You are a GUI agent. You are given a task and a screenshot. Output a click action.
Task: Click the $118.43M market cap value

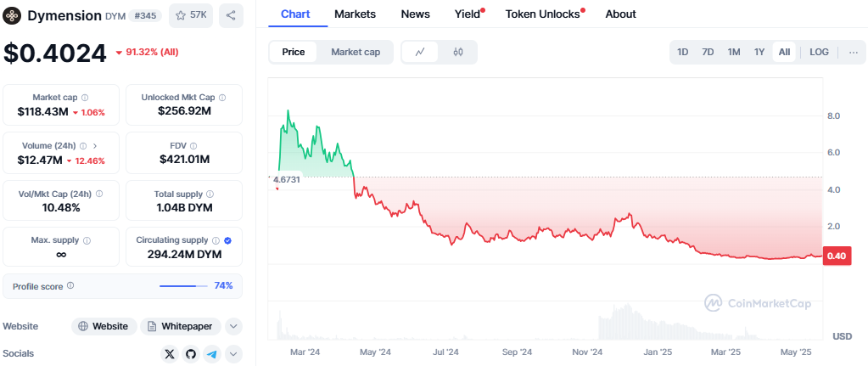pos(42,112)
